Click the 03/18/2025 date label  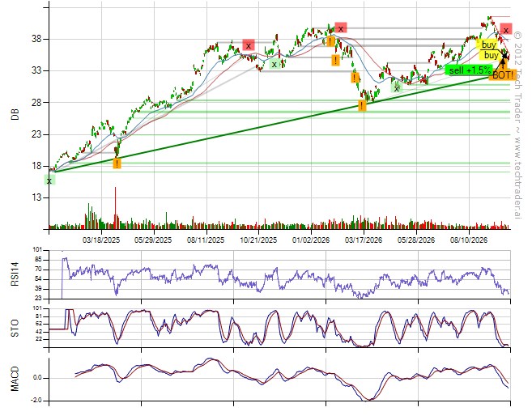pyautogui.click(x=101, y=240)
